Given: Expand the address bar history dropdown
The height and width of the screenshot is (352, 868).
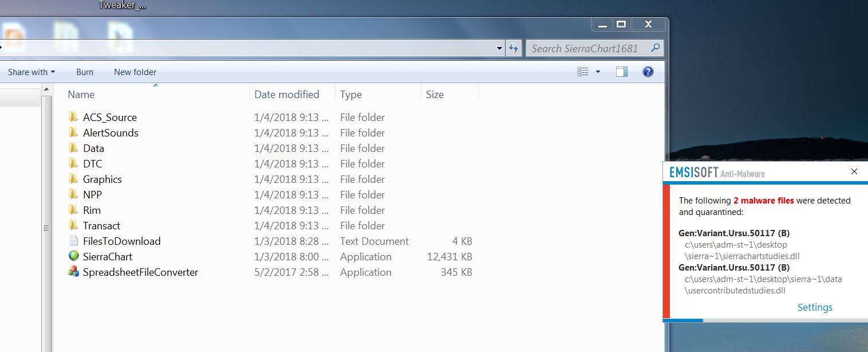Looking at the screenshot, I should (x=500, y=49).
